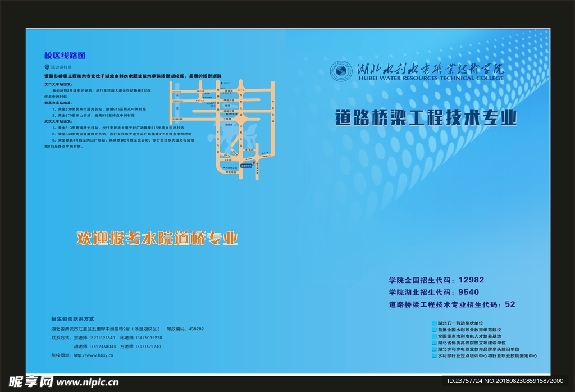Click the text 水利部行业定点培训中心和行业职业技能鉴定中心
Image resolution: width=575 pixels, height=392 pixels.
pos(488,355)
